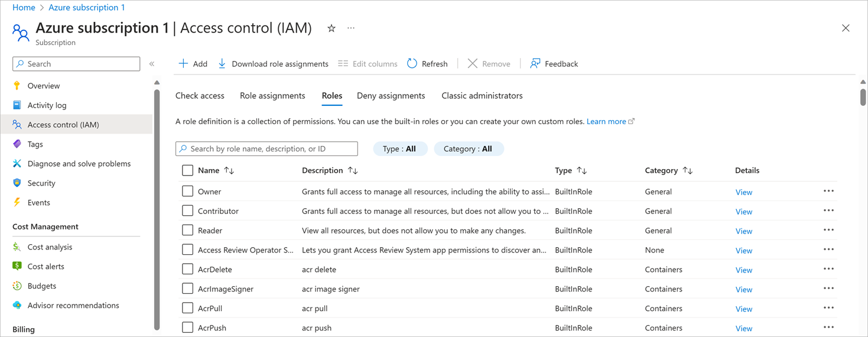Click the Refresh circular arrow icon

412,63
